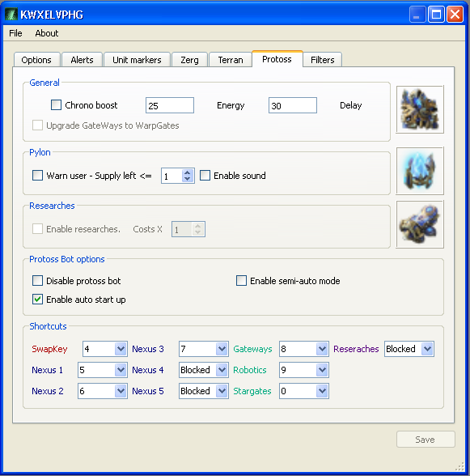This screenshot has height=476, width=470.
Task: Click the Gateways label
Action: (252, 349)
